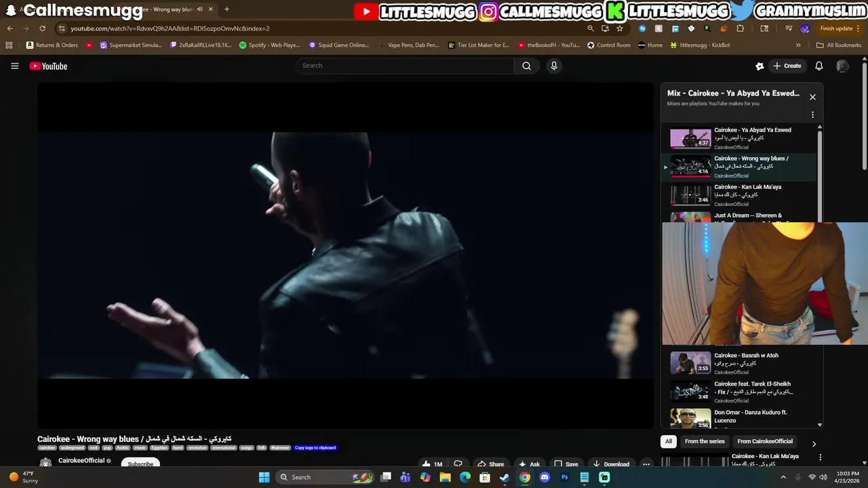Go to the YouTube home logo

tap(48, 66)
